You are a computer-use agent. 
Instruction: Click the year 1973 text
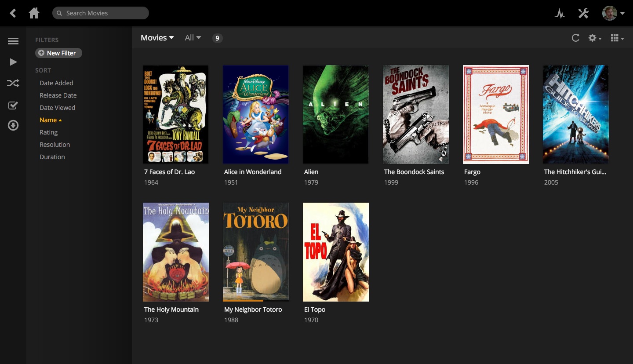pos(151,320)
